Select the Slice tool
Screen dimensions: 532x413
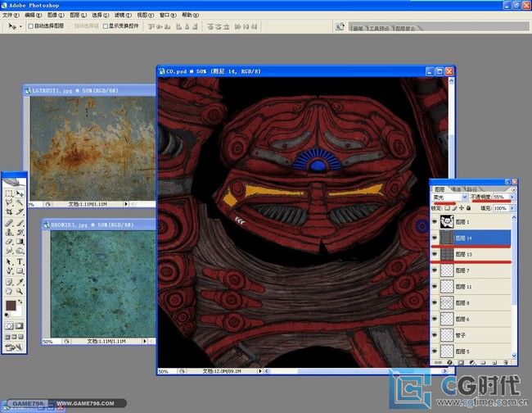point(20,212)
